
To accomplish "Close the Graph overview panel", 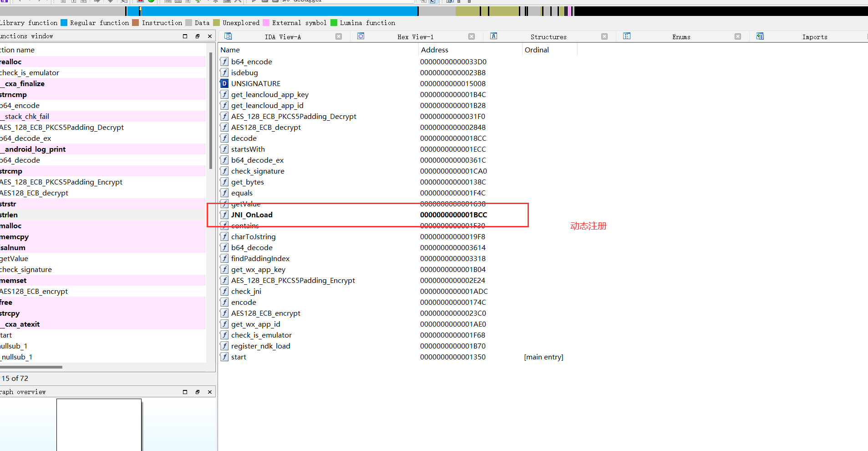I will click(210, 392).
